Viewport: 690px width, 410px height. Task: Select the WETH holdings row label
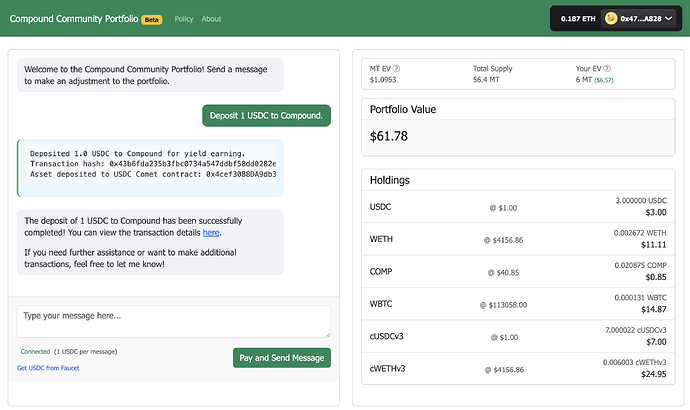pos(381,239)
